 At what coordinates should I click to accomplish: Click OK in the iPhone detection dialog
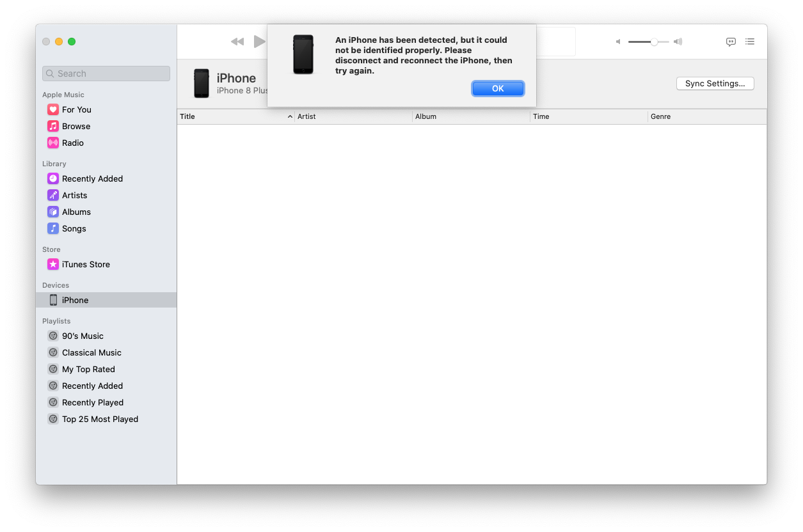coord(498,89)
